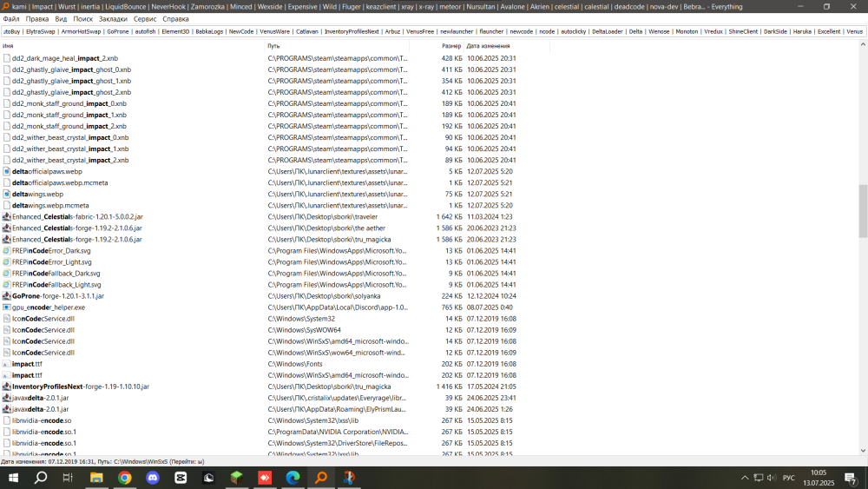Click the impact.ttf font icon in C:\Windows\Fonts

click(x=7, y=364)
